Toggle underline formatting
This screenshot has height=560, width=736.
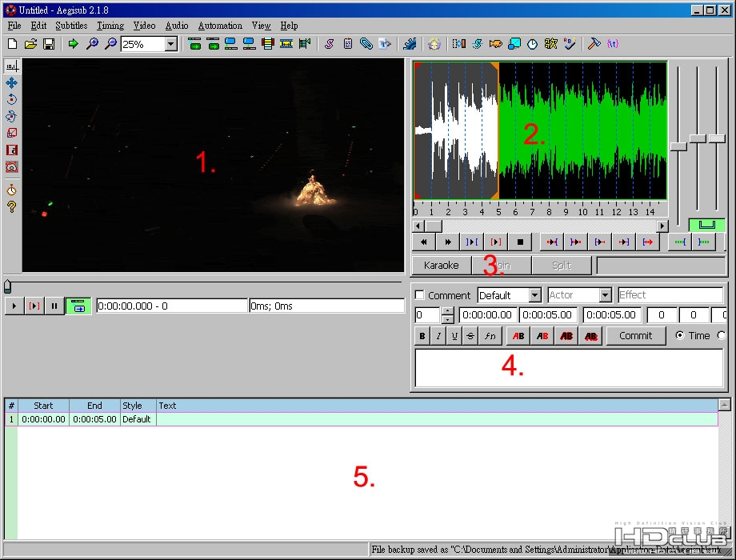click(454, 336)
